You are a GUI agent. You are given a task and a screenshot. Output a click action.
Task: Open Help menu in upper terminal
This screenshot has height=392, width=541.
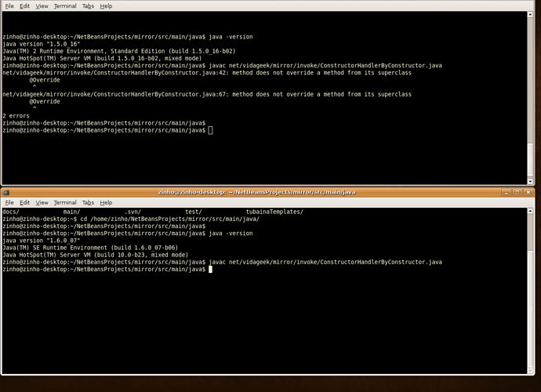[106, 5]
